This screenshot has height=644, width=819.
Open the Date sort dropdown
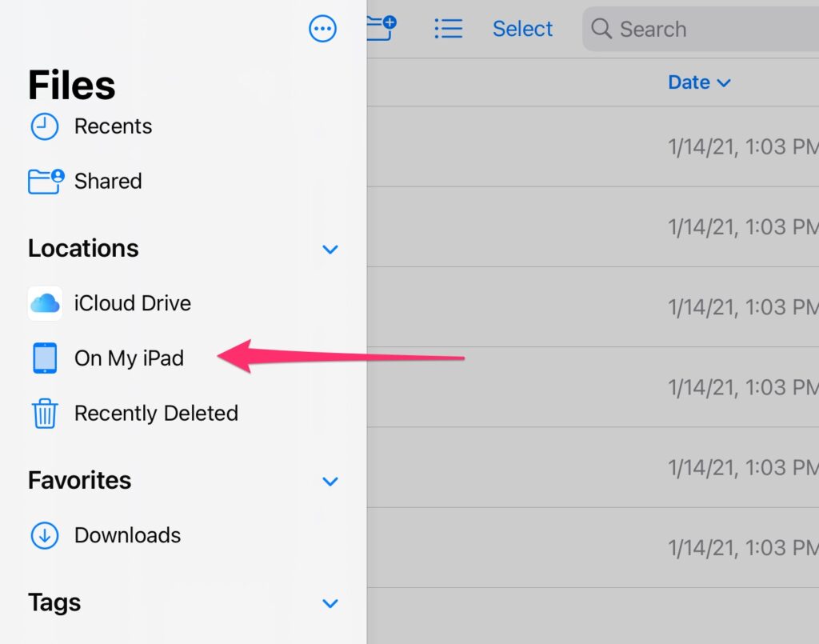coord(699,82)
